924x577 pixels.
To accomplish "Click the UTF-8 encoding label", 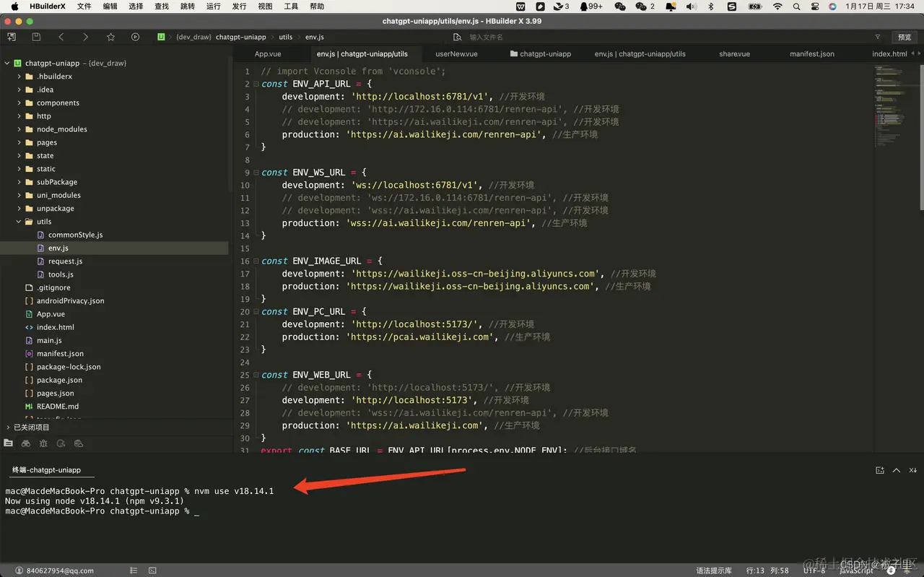I will 814,571.
